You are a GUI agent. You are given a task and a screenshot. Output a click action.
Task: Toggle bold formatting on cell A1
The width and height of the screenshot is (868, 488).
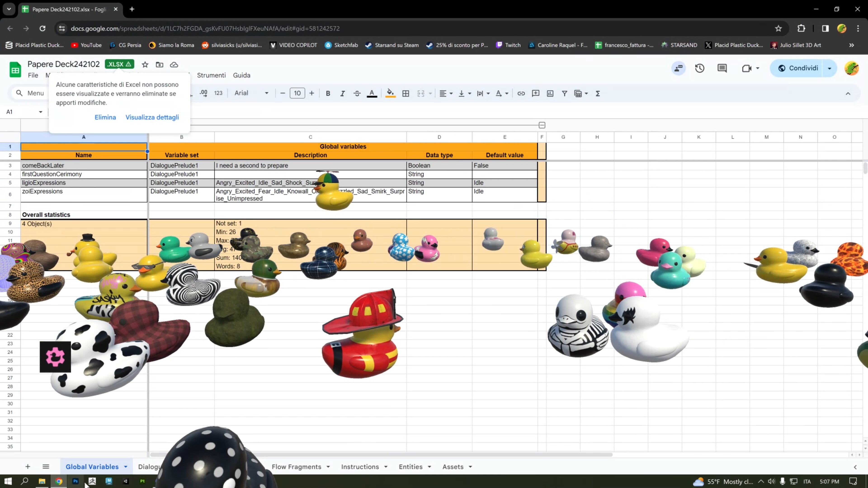click(328, 93)
